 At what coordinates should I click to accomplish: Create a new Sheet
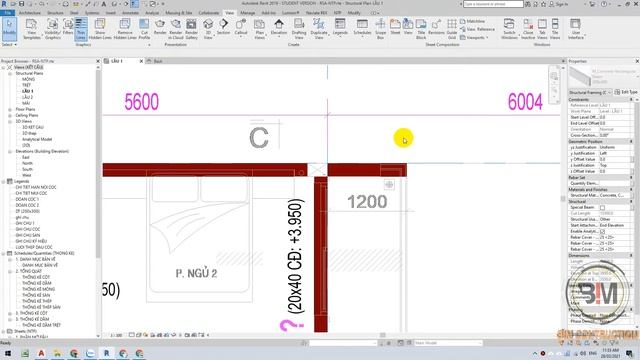pos(395,27)
